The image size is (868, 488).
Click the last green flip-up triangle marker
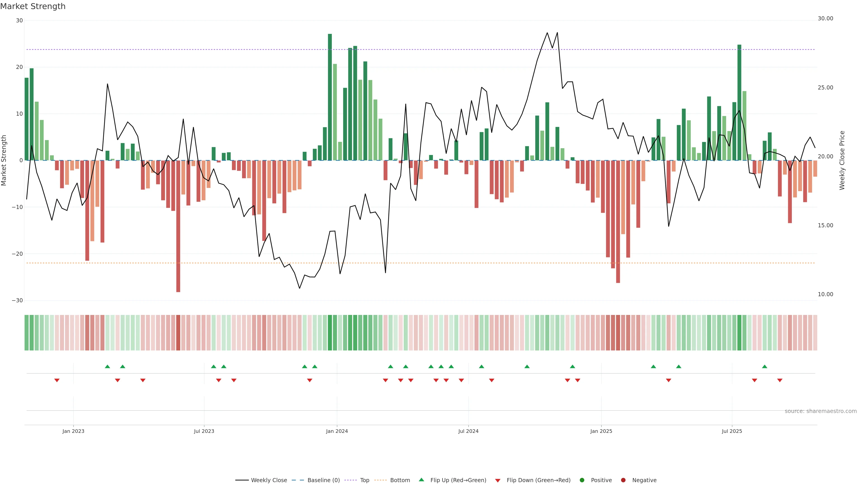764,366
